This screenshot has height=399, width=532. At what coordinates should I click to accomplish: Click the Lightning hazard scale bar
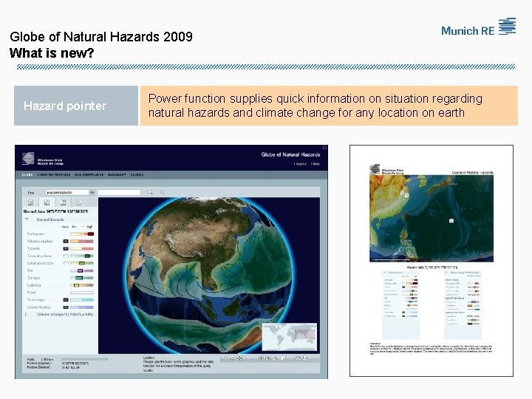click(x=82, y=285)
